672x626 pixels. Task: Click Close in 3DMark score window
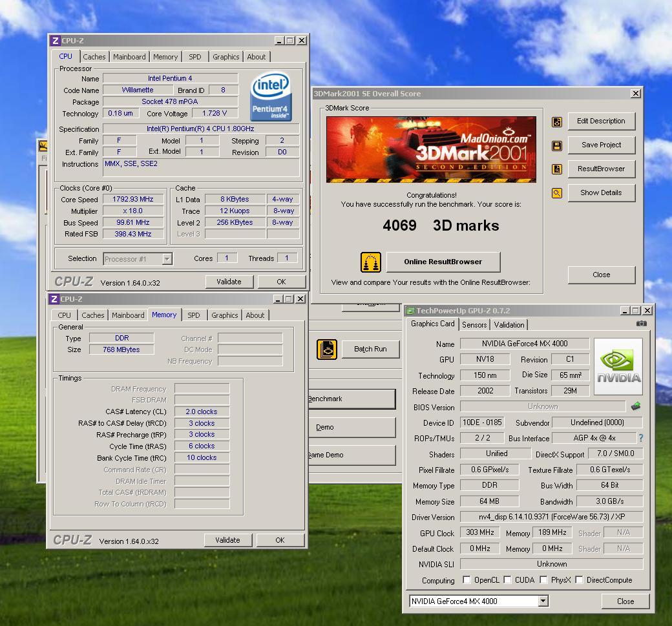point(602,275)
